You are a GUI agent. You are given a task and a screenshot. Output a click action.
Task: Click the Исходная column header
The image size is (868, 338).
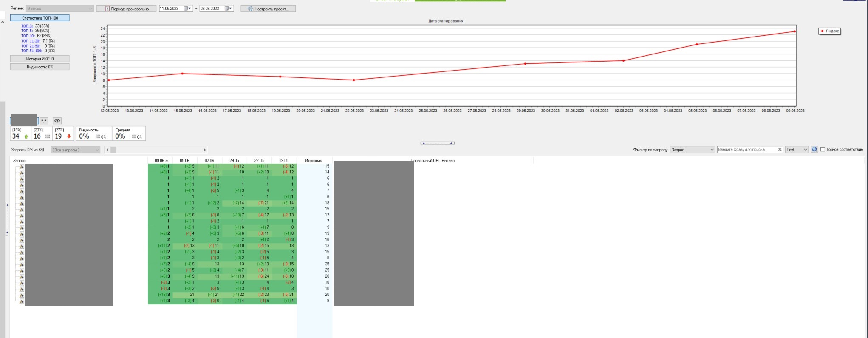314,161
